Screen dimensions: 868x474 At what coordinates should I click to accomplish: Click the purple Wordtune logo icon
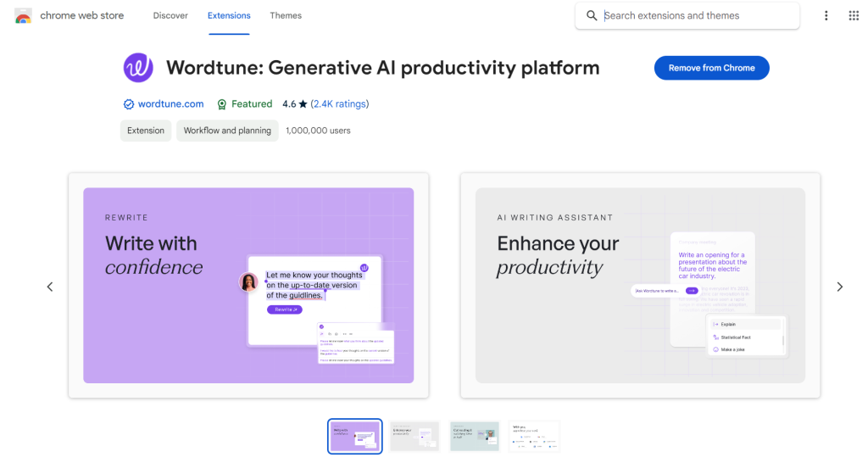(x=138, y=68)
